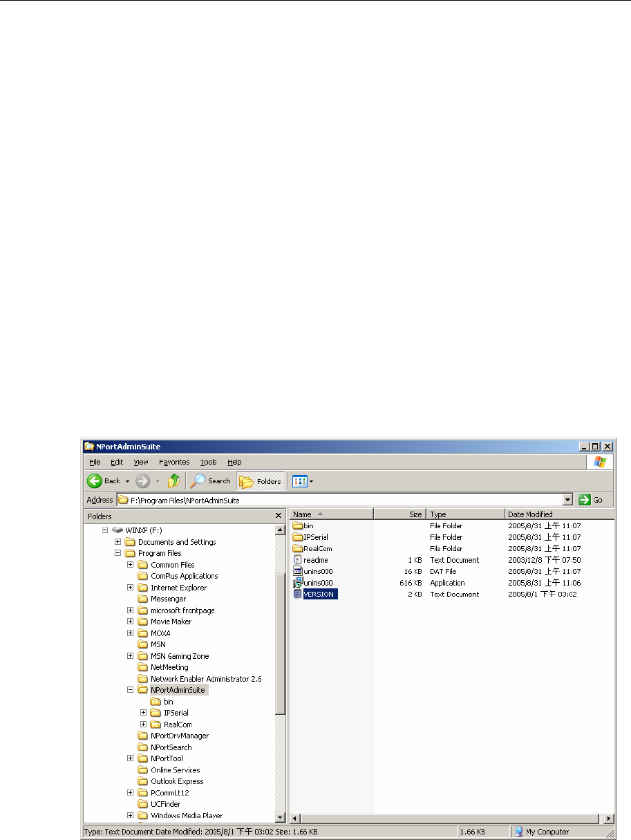Select Online Services folder in tree

(x=169, y=770)
